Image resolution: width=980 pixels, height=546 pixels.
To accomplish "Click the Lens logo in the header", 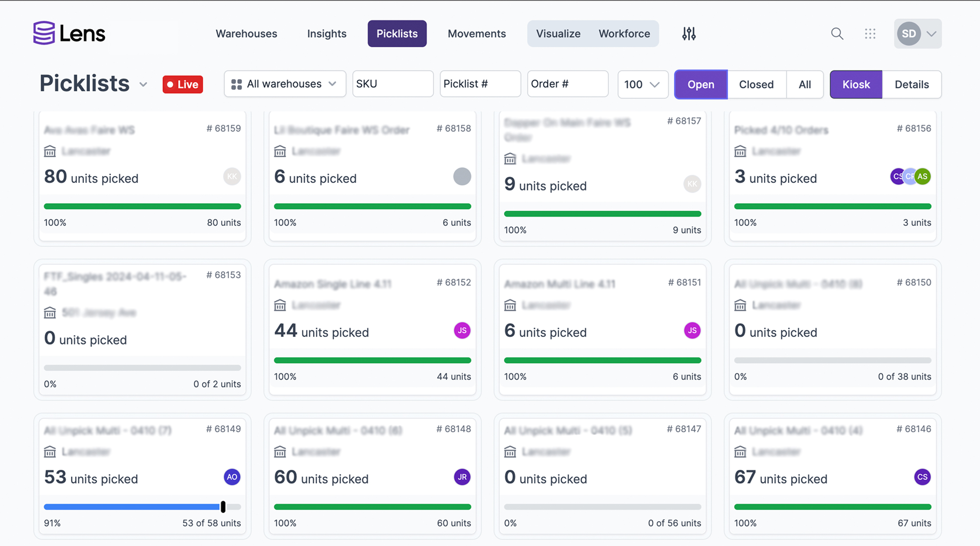I will click(69, 33).
